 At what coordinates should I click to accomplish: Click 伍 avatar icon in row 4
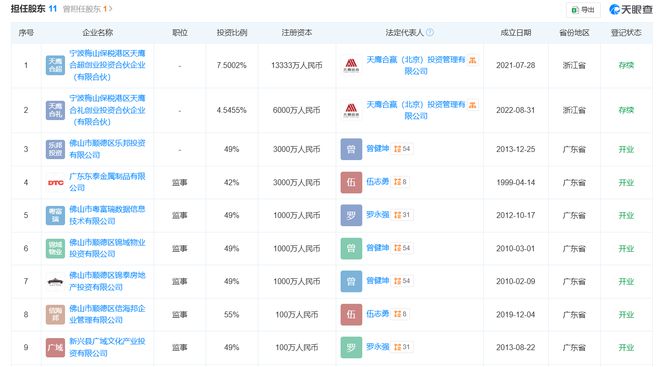tap(351, 182)
